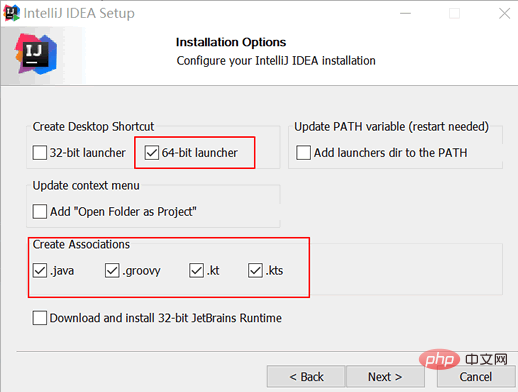
Task: Click the Create Associations group label
Action: (81, 244)
